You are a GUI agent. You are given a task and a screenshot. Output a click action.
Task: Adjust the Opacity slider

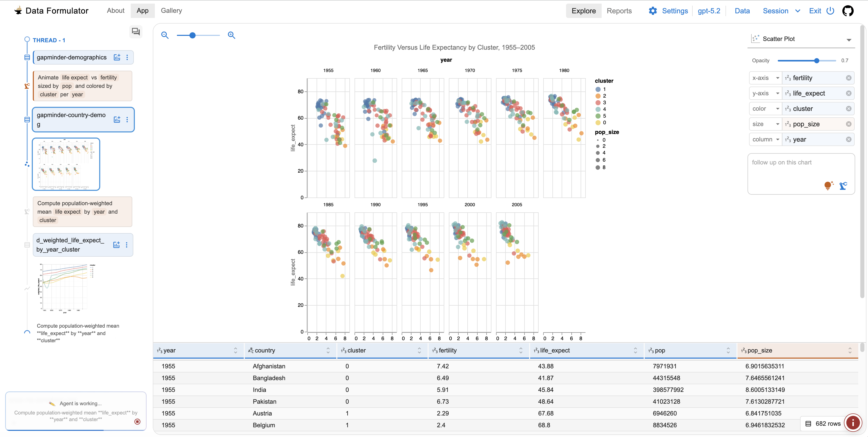point(816,61)
